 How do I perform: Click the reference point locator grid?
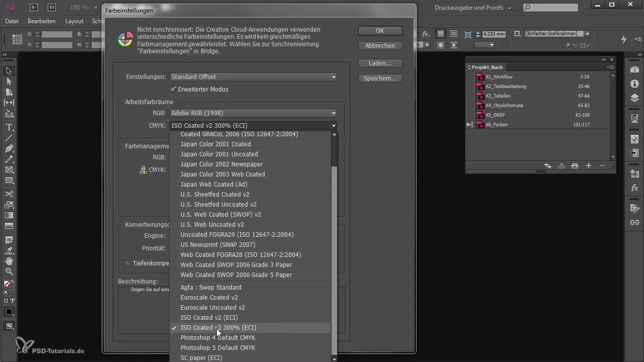pyautogui.click(x=17, y=39)
